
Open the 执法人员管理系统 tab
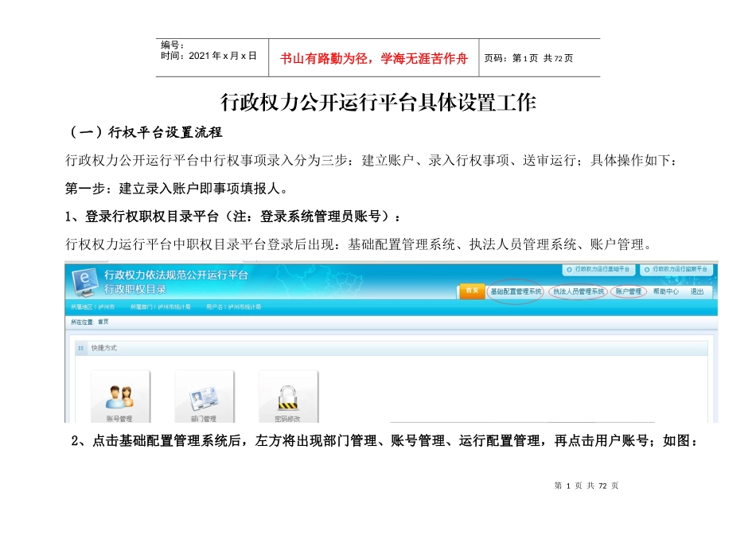click(578, 291)
